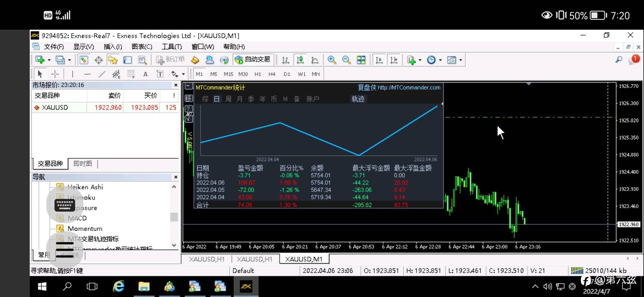Open the tile windows layout icon
The image size is (644, 297).
[x=361, y=60]
